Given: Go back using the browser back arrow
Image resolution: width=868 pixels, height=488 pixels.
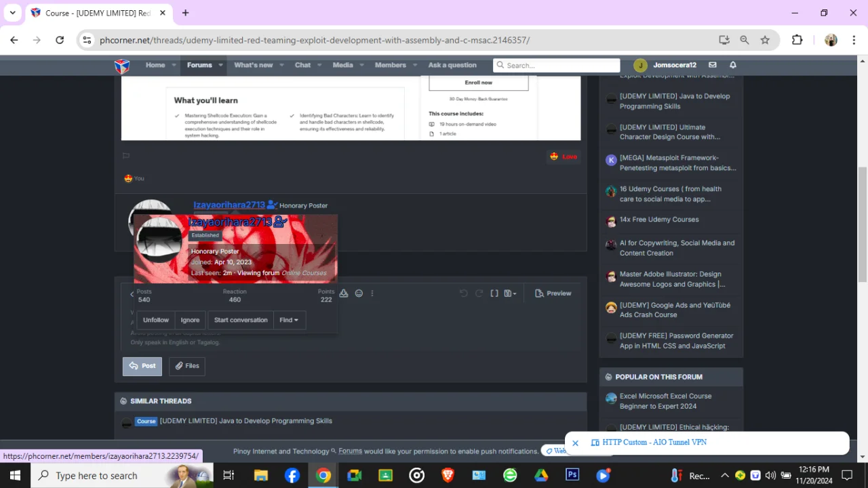Looking at the screenshot, I should 14,40.
